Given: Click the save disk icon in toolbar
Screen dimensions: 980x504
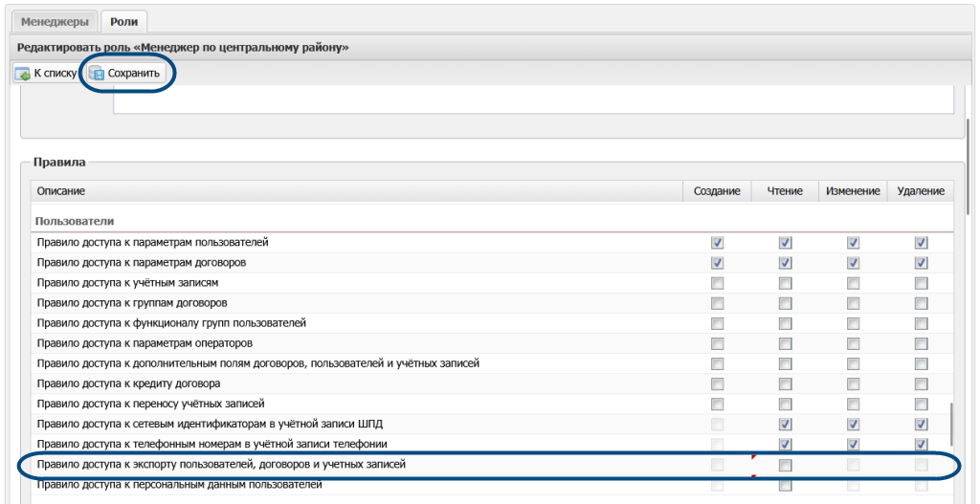Looking at the screenshot, I should (97, 74).
